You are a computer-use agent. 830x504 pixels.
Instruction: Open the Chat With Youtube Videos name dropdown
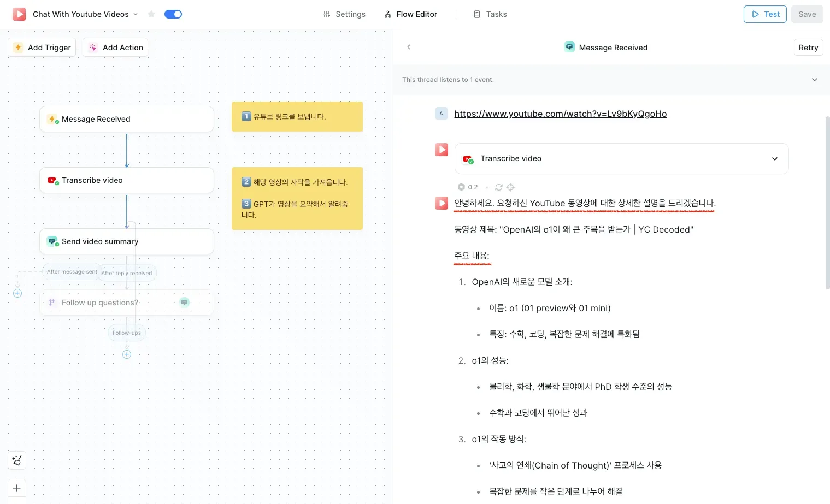click(x=136, y=14)
